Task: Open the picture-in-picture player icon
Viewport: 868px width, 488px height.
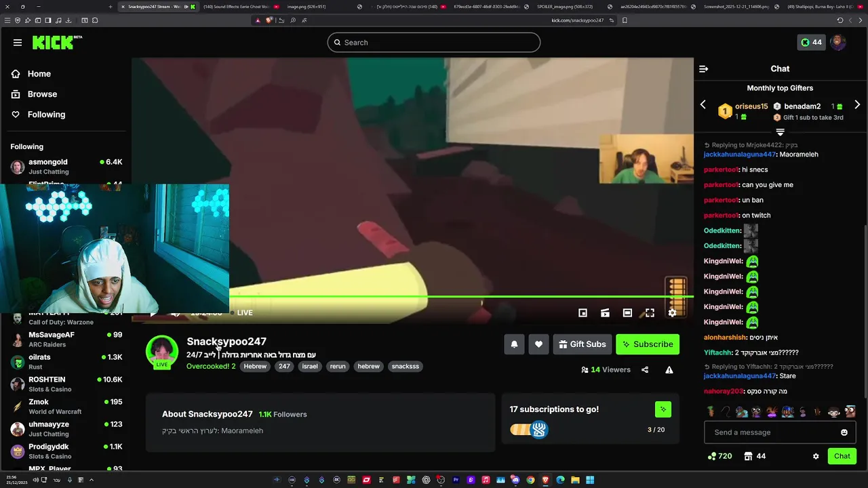Action: pyautogui.click(x=583, y=312)
